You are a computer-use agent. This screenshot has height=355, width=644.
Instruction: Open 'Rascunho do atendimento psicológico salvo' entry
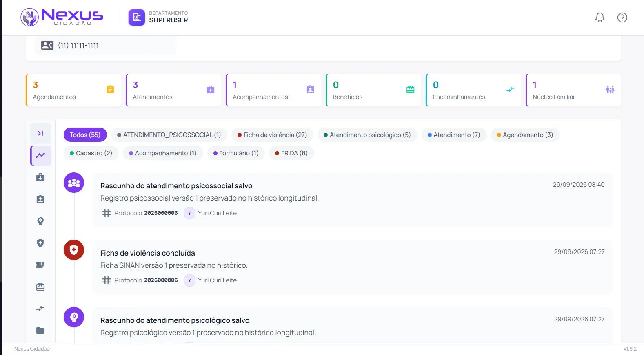coord(353,325)
